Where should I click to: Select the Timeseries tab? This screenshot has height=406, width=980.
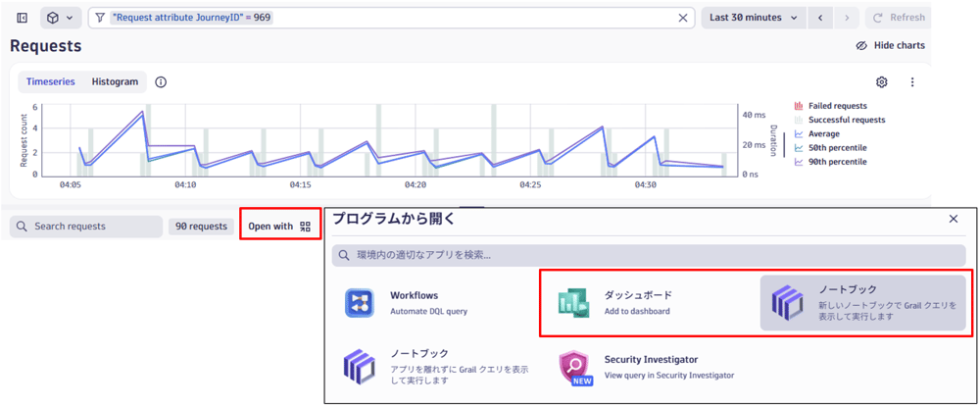51,82
